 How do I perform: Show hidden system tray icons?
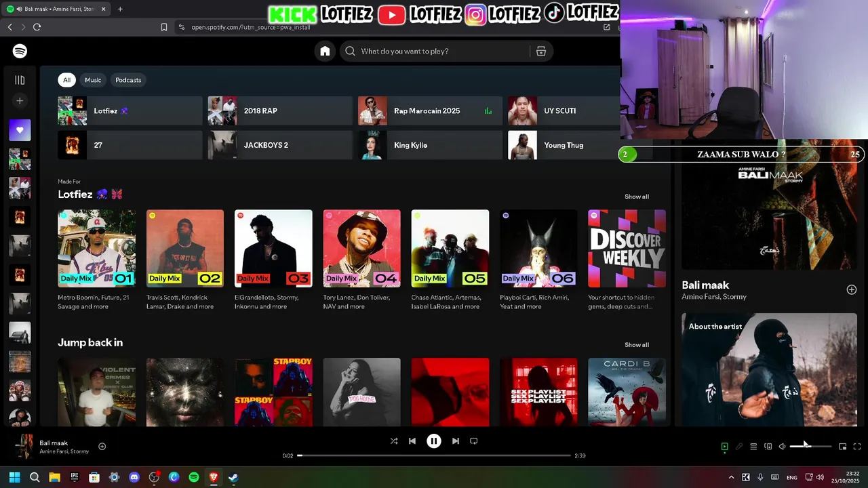coord(731,477)
